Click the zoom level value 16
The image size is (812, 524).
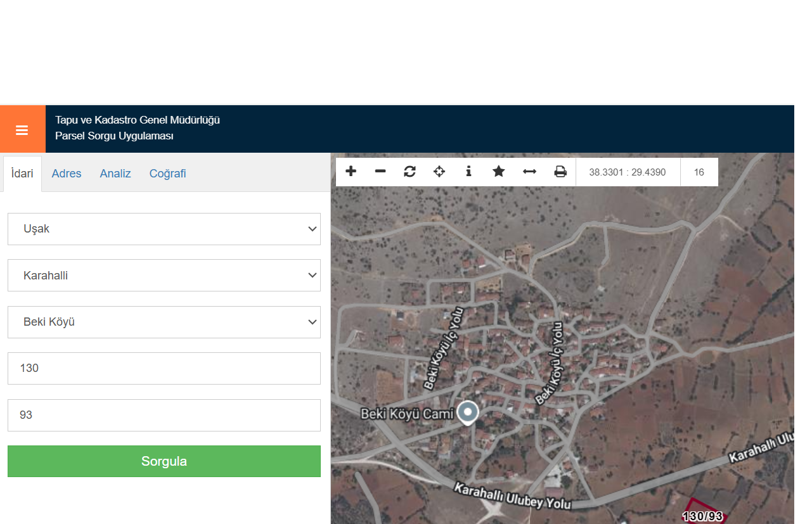click(x=699, y=172)
